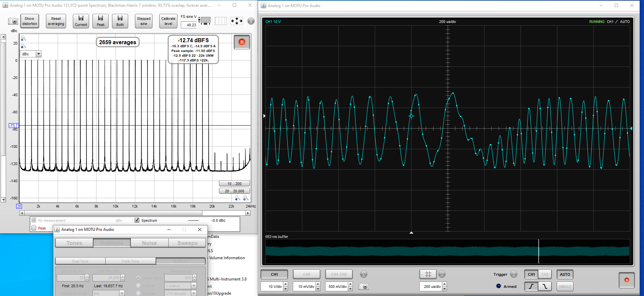This screenshot has width=644, height=296.
Task: Toggle scope cursor crosshair grid button
Action: 428,274
